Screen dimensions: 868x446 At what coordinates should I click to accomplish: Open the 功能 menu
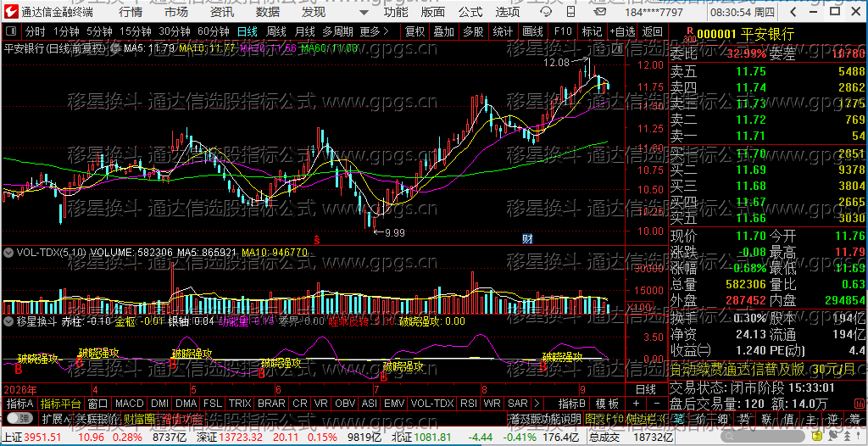tap(396, 12)
